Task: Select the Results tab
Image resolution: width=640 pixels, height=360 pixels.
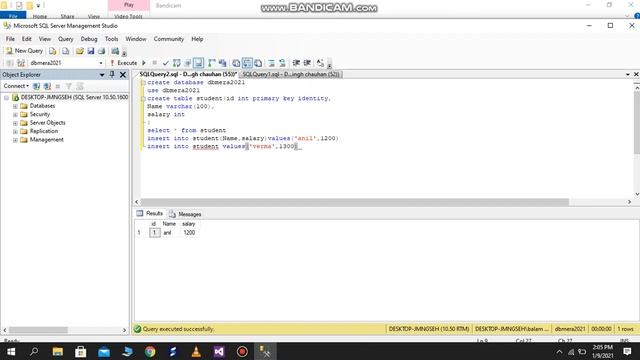Action: coord(150,213)
